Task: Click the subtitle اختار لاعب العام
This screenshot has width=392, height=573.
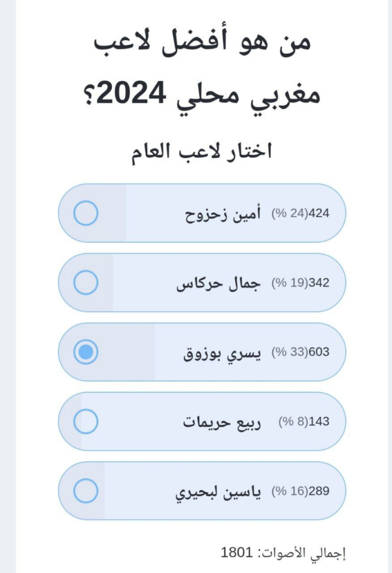Action: 201,151
